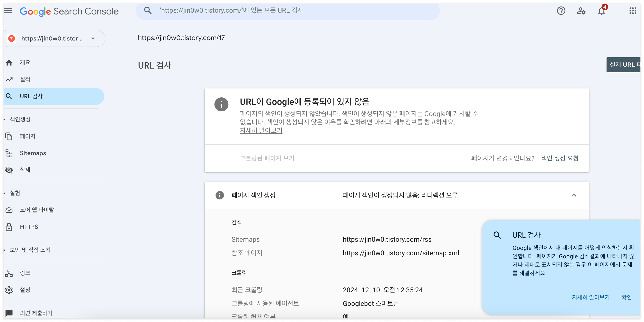Open 설정 in sidebar
The height and width of the screenshot is (322, 644).
coord(25,290)
